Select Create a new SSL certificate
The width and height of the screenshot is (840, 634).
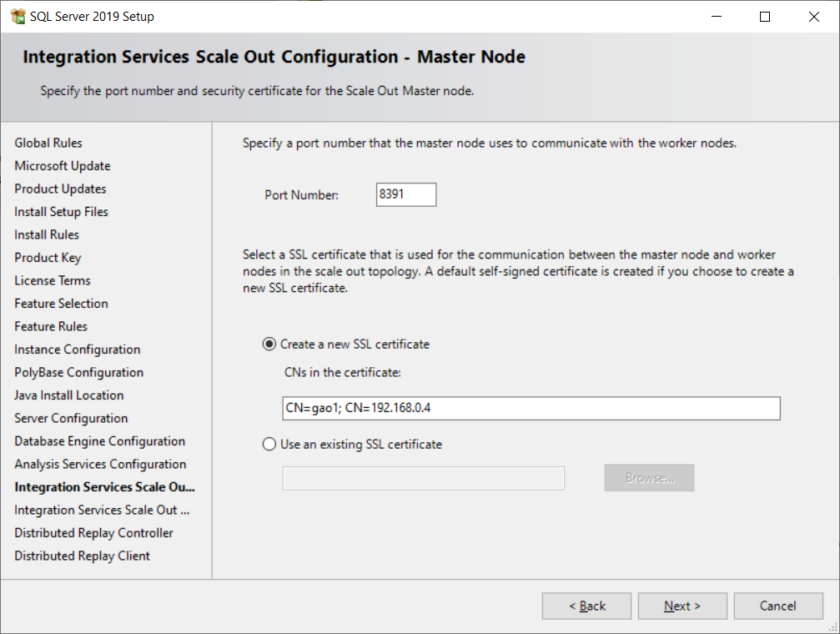coord(269,344)
